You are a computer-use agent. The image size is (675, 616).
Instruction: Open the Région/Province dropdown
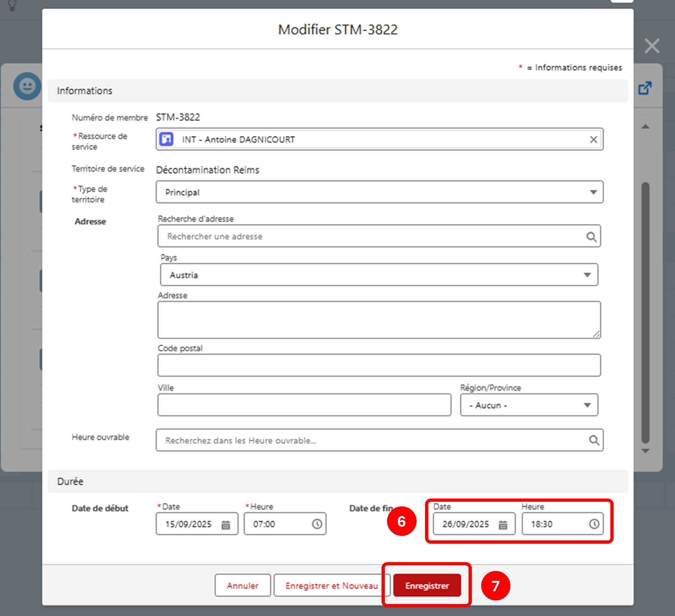[529, 405]
